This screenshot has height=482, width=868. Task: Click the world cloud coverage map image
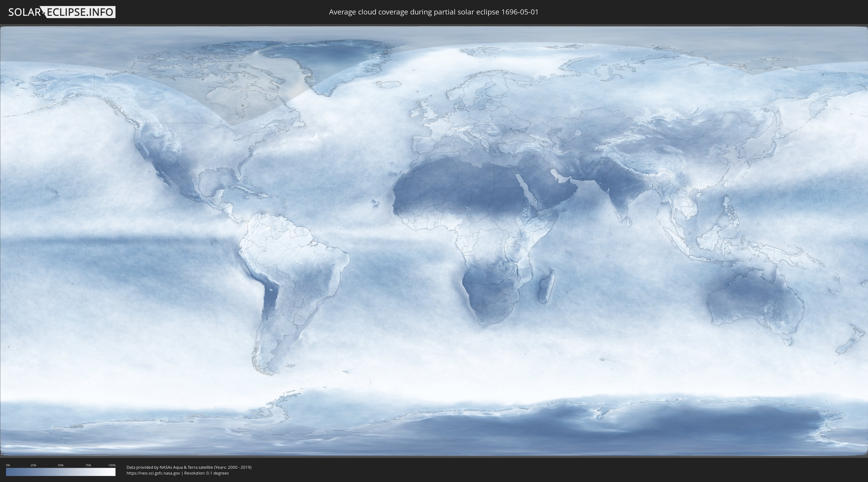[434, 241]
